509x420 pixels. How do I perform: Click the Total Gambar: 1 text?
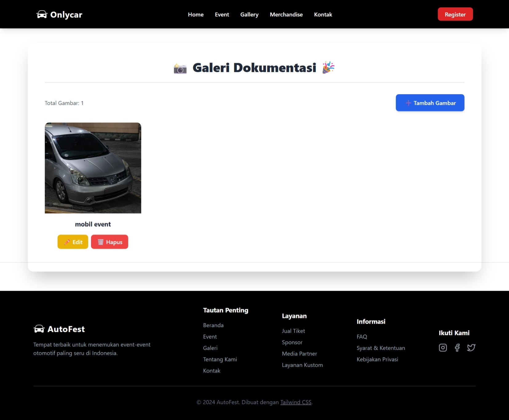click(x=64, y=103)
